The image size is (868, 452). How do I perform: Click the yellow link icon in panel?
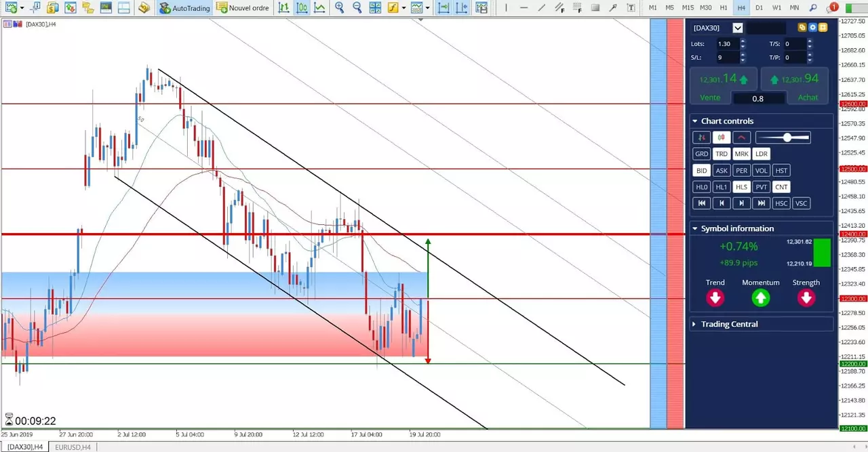(x=802, y=28)
